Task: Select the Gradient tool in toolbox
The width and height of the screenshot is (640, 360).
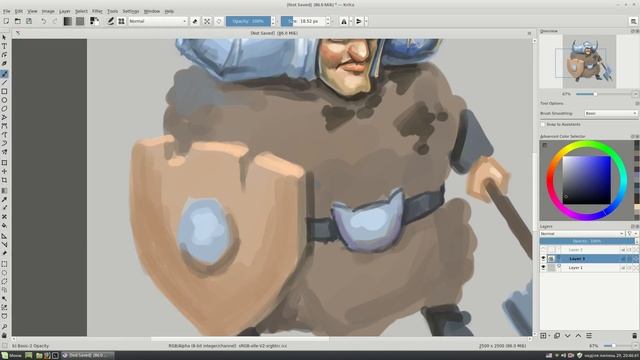Action: tap(4, 191)
